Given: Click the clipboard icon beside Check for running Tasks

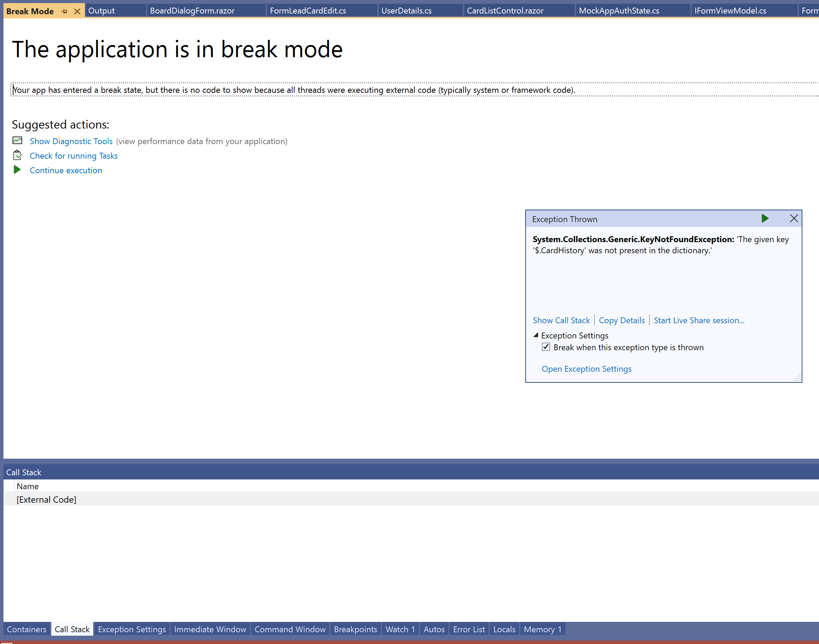Looking at the screenshot, I should click(x=17, y=155).
